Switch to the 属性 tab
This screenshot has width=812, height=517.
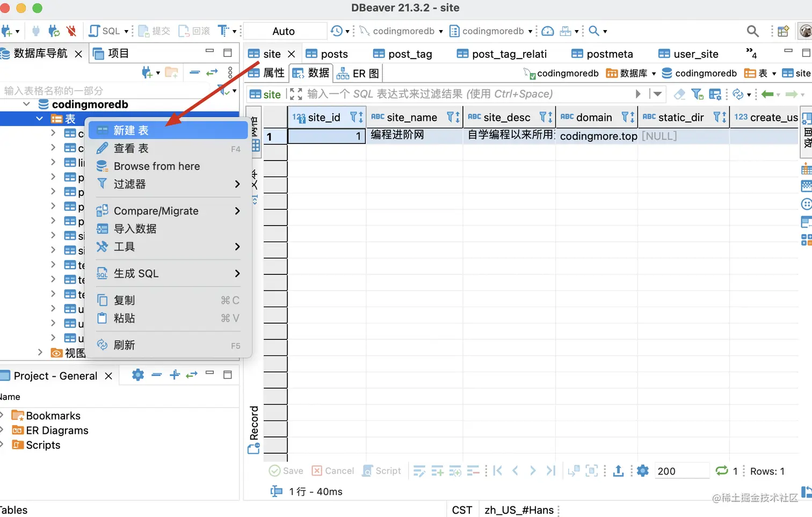[266, 73]
